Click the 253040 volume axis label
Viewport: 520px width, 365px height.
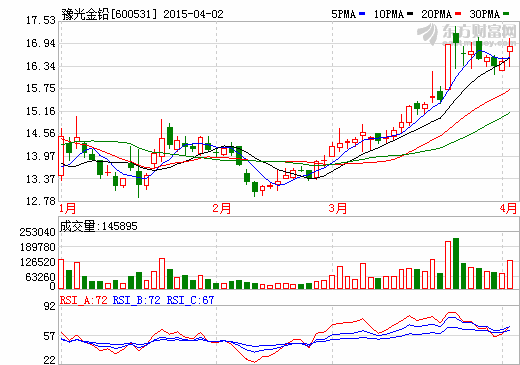[x=37, y=232]
